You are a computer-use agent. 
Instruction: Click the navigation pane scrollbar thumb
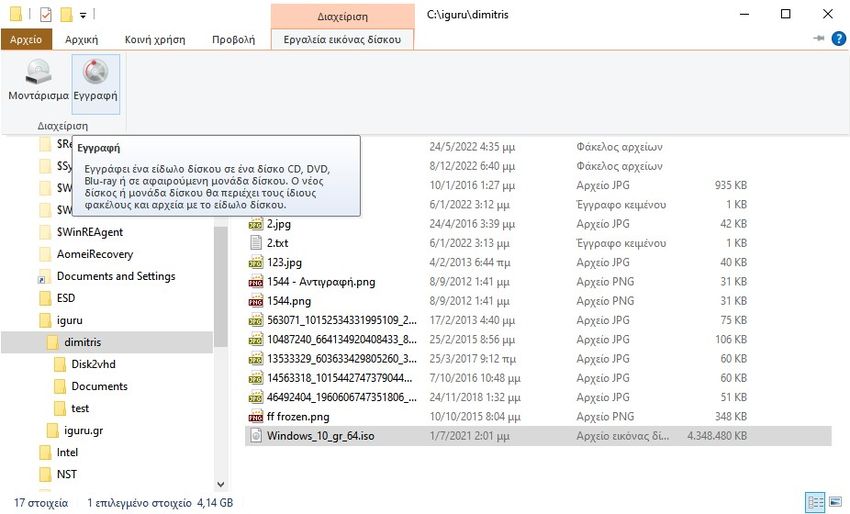point(221,287)
